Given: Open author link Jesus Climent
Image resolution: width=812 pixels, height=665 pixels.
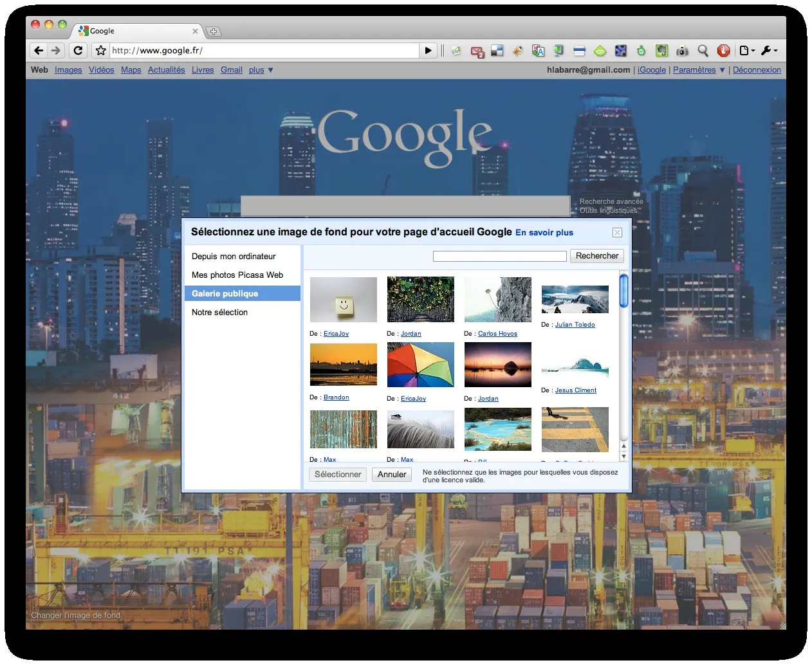Looking at the screenshot, I should [576, 390].
